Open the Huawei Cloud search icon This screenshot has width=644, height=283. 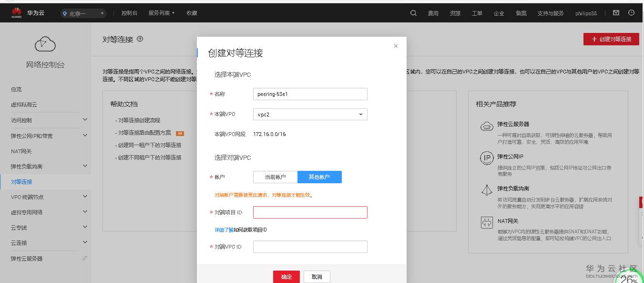(413, 13)
